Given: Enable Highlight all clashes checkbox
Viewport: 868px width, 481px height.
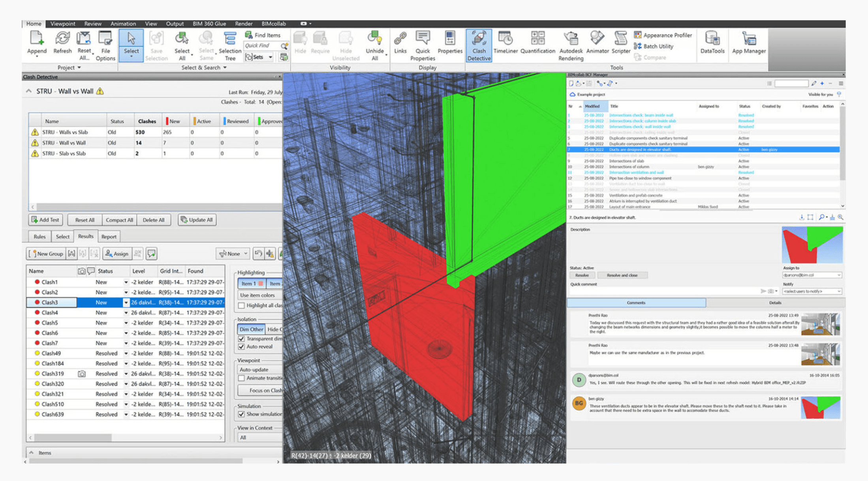Looking at the screenshot, I should coord(241,305).
